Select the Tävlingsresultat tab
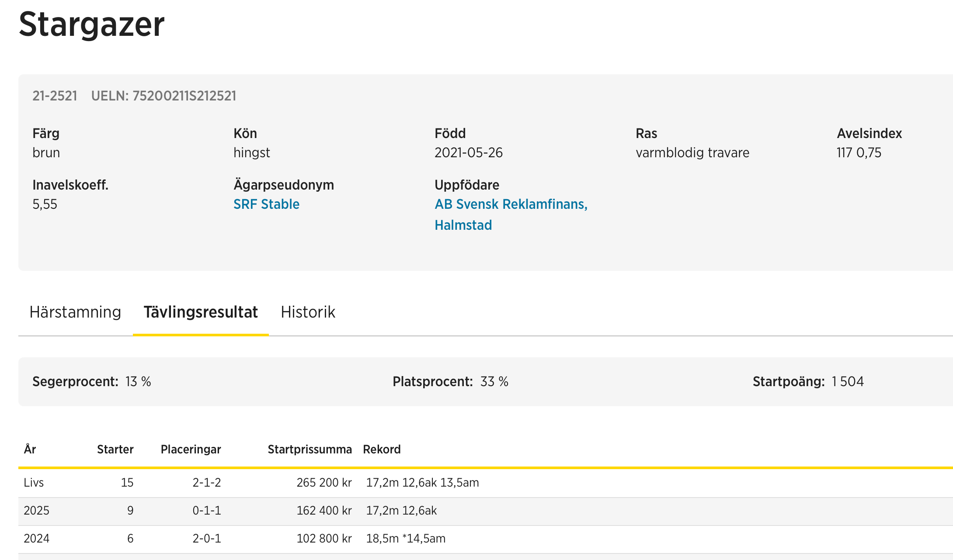This screenshot has height=560, width=953. 201,312
